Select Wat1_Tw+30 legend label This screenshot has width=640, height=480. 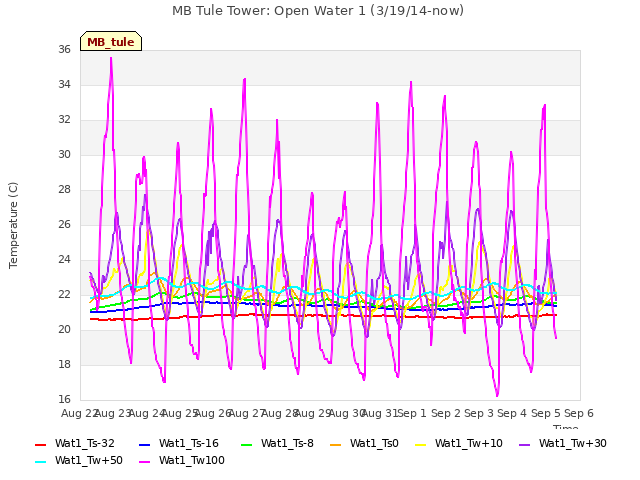click(573, 443)
